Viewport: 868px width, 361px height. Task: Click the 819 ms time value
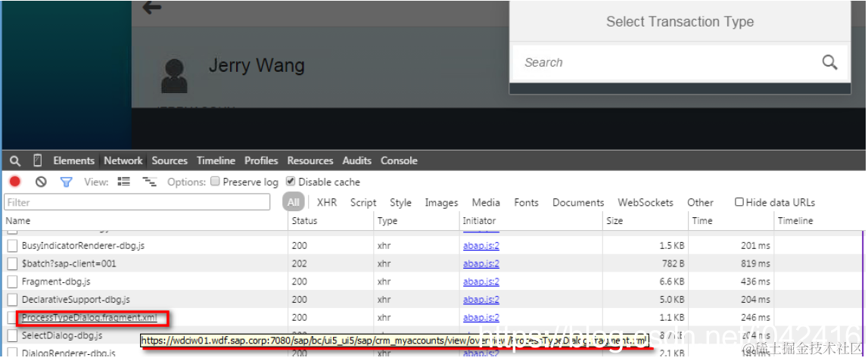click(x=756, y=263)
